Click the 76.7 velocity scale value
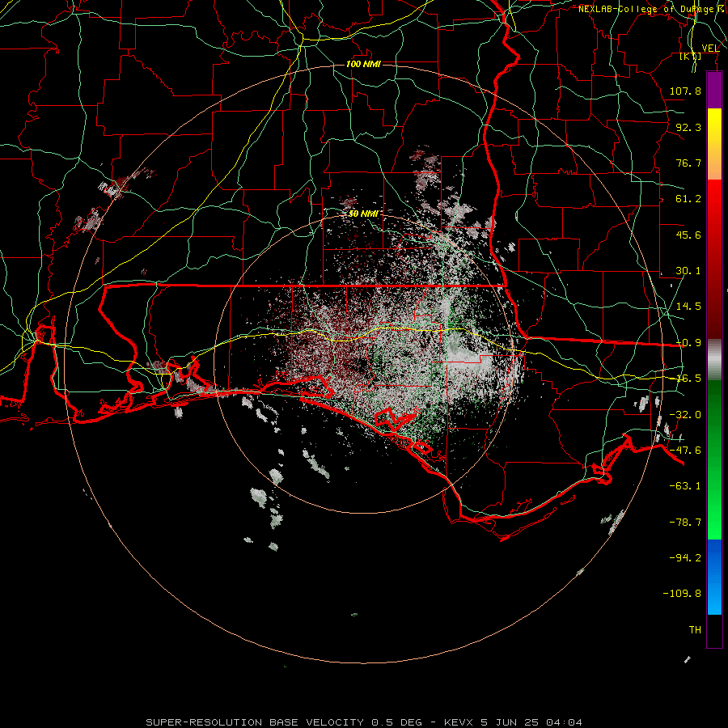The width and height of the screenshot is (728, 728). [x=688, y=163]
